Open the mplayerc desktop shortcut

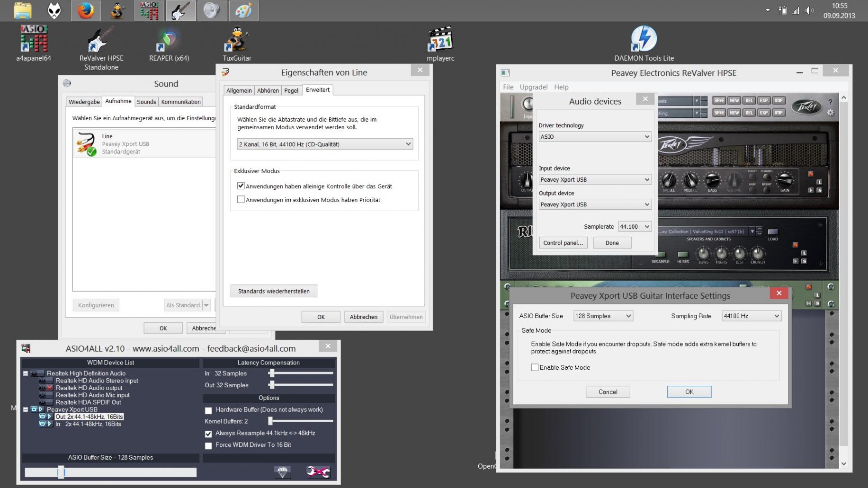(440, 43)
